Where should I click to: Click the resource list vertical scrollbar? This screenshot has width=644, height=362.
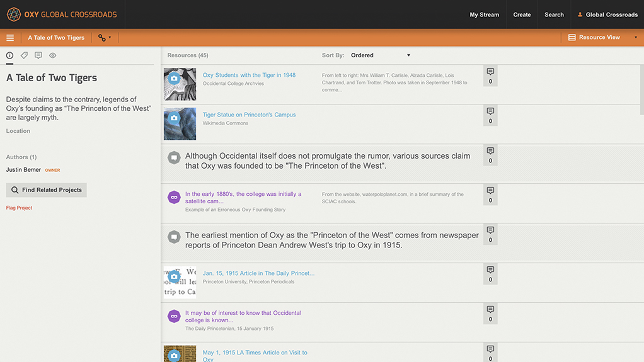(x=642, y=89)
